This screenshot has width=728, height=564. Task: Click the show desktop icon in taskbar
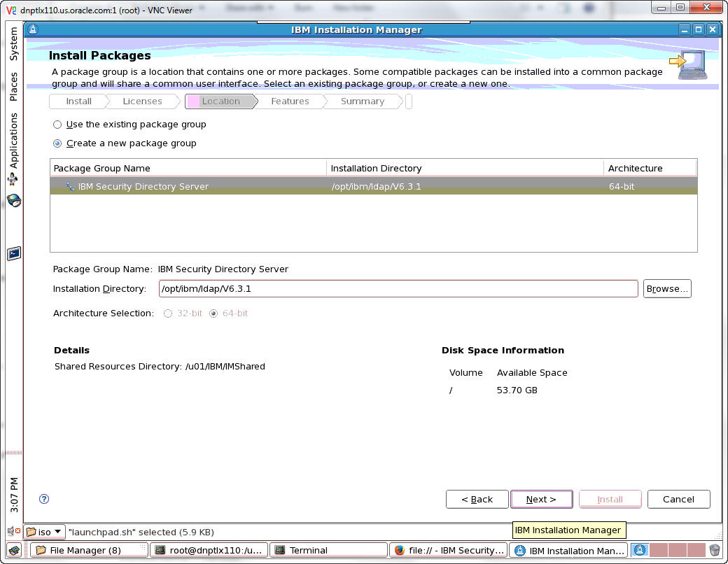[x=14, y=551]
